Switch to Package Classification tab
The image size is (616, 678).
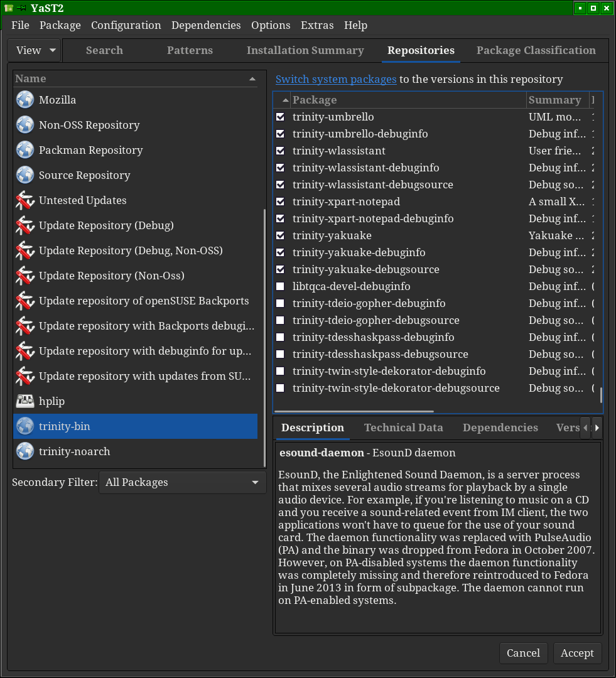[x=536, y=50]
